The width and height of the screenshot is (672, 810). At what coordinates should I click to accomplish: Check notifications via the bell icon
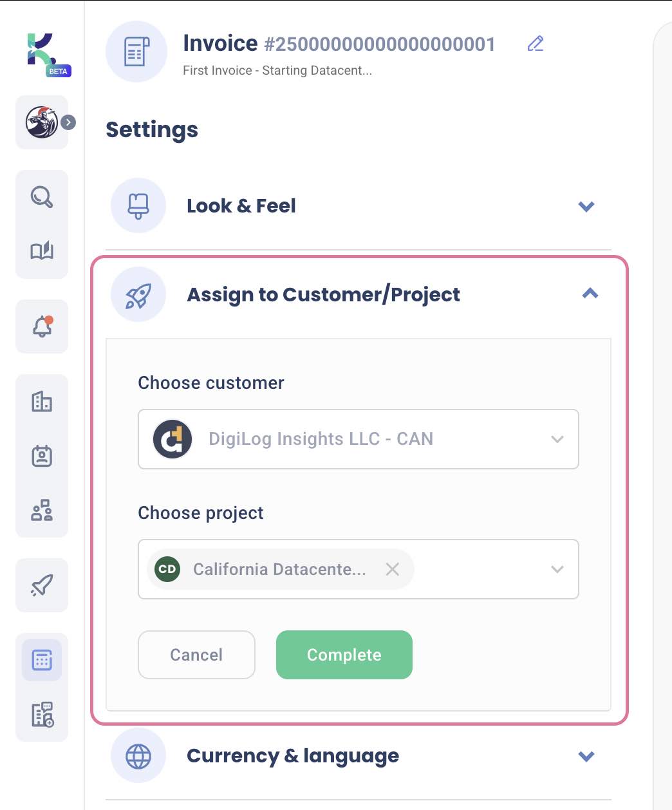pos(41,326)
